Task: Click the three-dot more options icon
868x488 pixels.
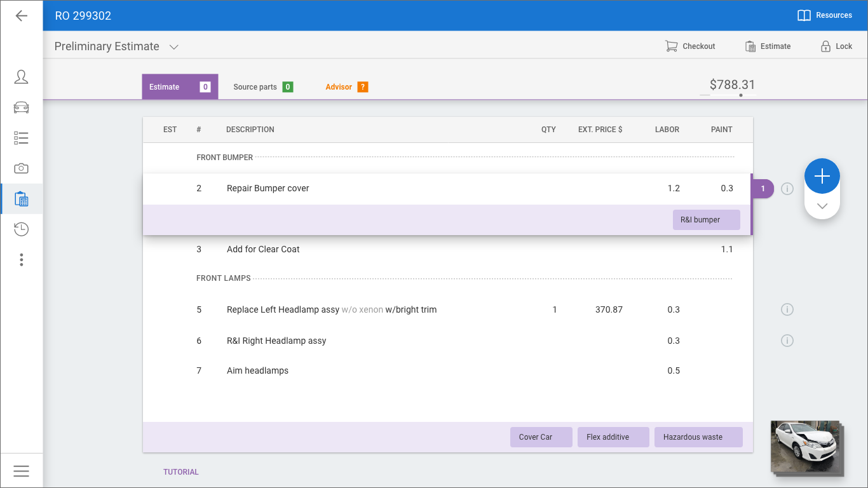Action: pyautogui.click(x=22, y=259)
